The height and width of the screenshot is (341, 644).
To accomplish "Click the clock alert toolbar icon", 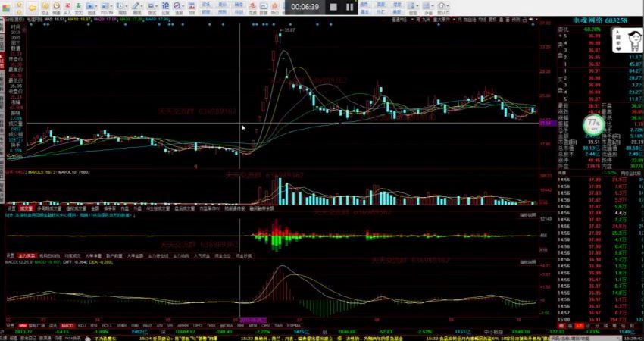I will click(x=56, y=6).
